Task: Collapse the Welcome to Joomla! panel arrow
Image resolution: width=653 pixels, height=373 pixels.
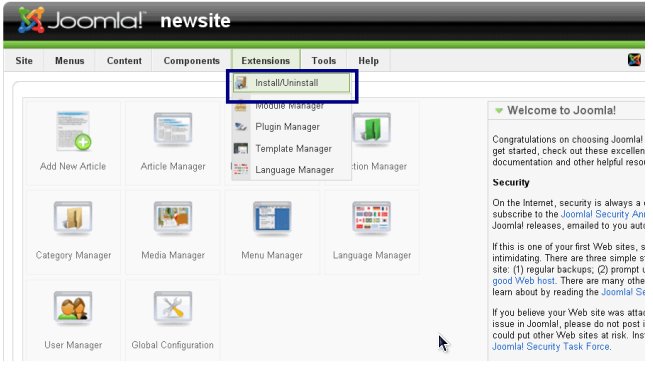Action: click(x=498, y=111)
